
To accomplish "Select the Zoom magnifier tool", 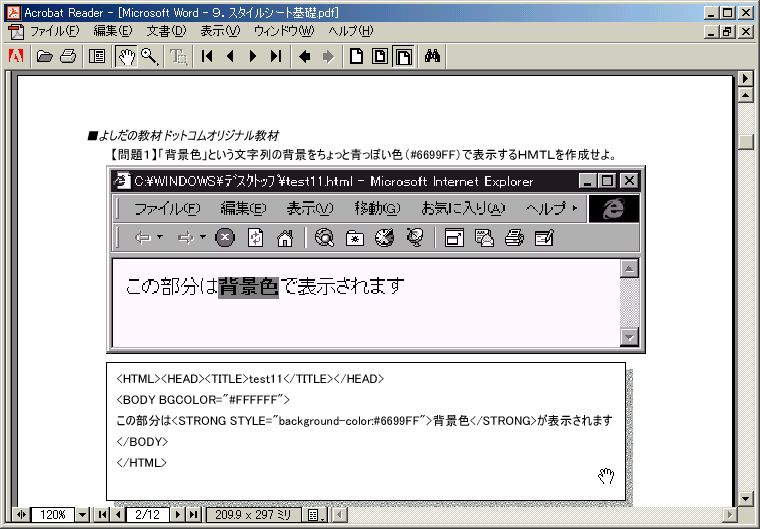I will 149,56.
